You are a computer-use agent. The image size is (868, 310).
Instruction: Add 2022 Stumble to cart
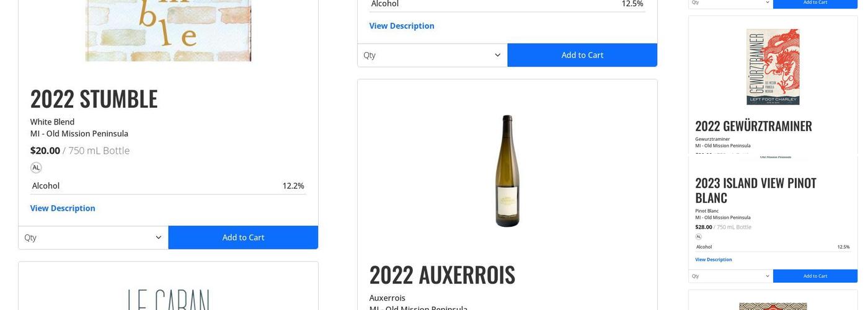tap(243, 237)
